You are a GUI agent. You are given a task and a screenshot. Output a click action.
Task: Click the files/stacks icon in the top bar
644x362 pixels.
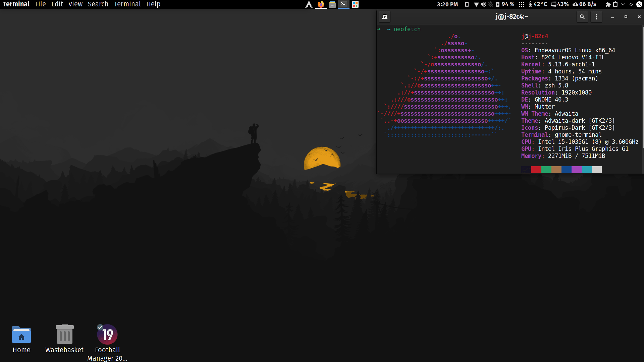pos(333,4)
